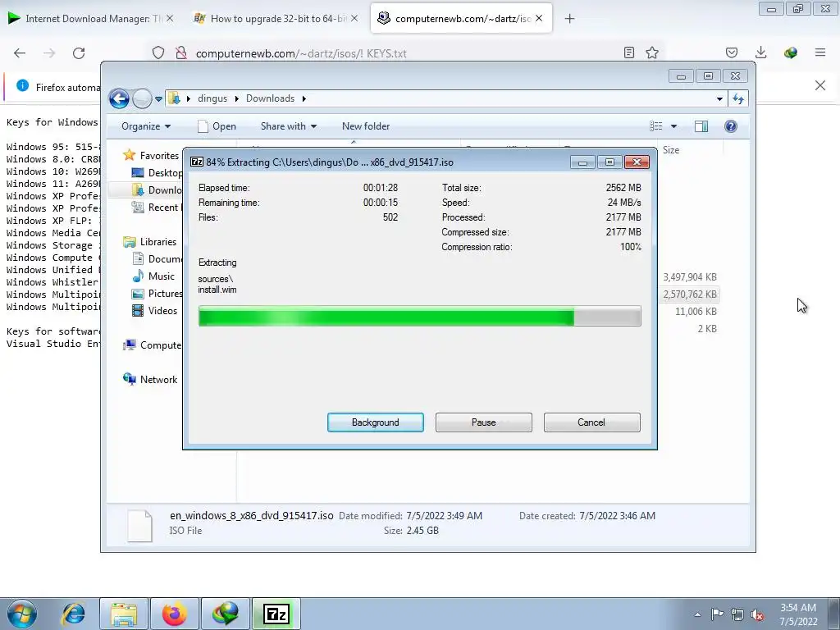Pause the 7-Zip extraction
The height and width of the screenshot is (630, 840).
(483, 422)
